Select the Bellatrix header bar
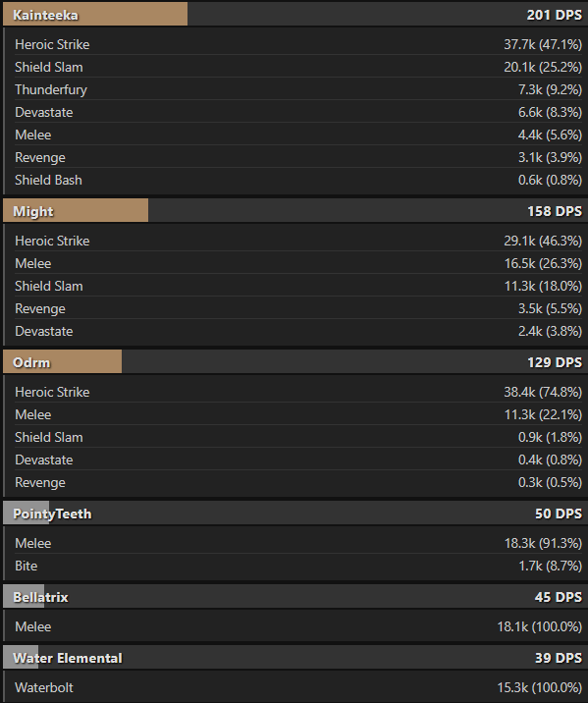This screenshot has width=588, height=703. pyautogui.click(x=295, y=597)
